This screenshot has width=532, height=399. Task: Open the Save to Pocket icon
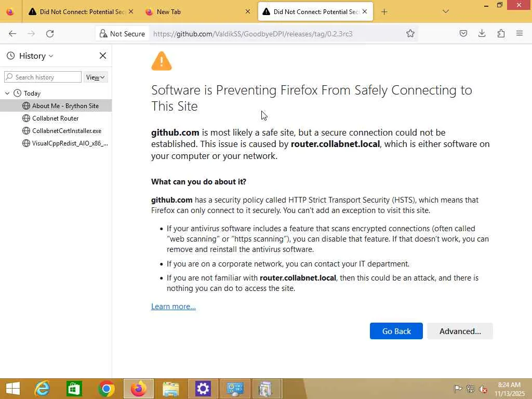point(463,34)
